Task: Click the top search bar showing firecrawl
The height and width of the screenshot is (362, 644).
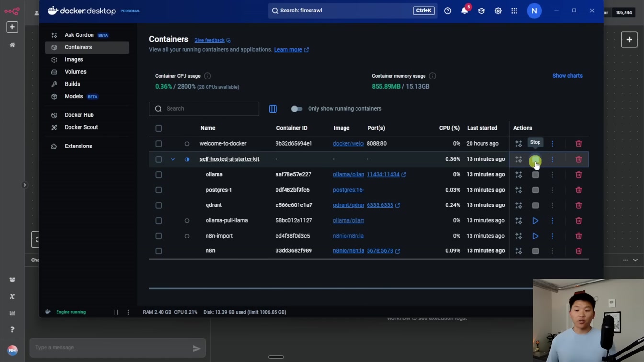Action: [353, 11]
